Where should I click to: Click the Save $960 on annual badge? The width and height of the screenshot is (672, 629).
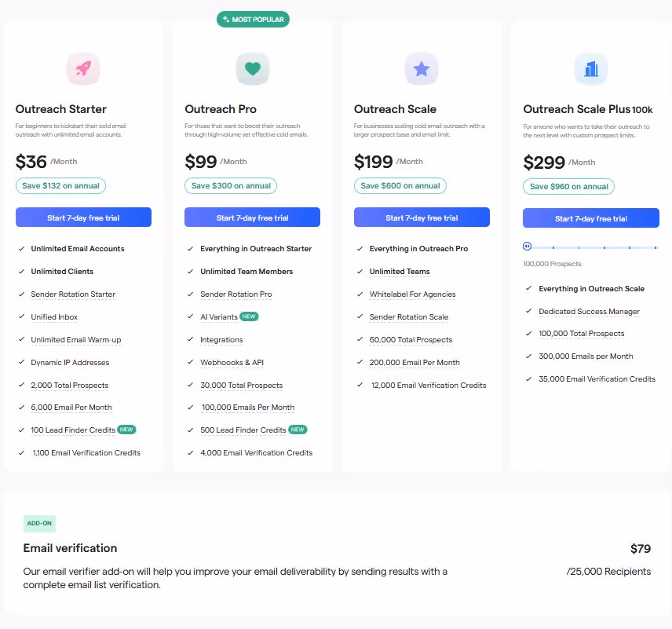coord(568,186)
